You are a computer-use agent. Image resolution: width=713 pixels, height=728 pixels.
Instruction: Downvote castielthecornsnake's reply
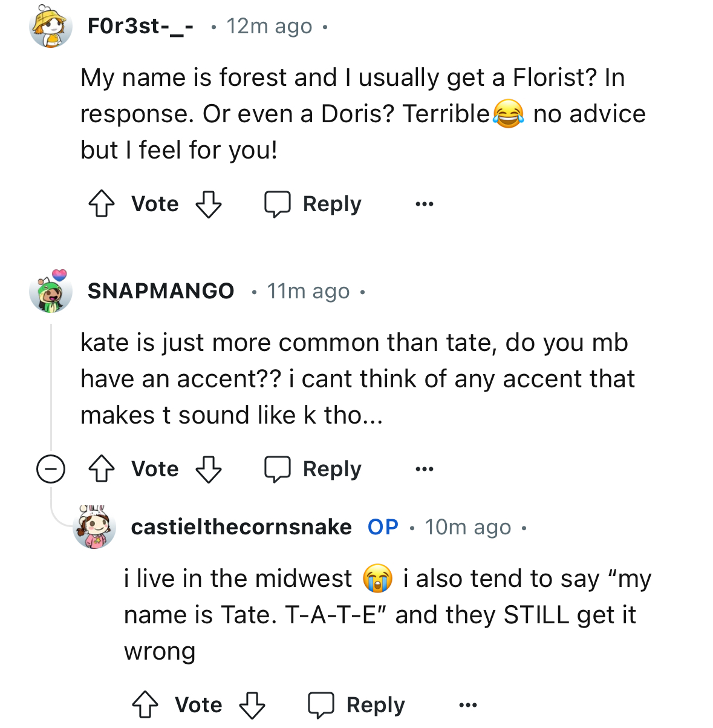click(252, 705)
